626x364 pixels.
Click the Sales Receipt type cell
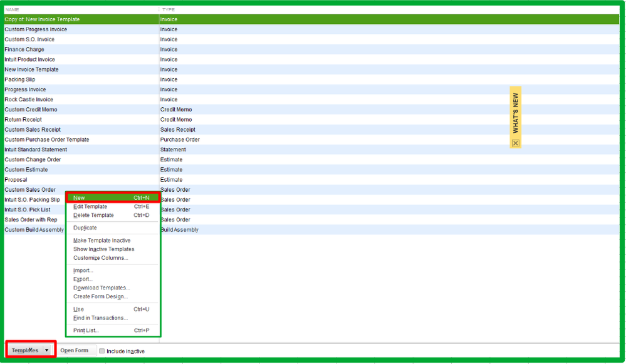[x=178, y=129]
